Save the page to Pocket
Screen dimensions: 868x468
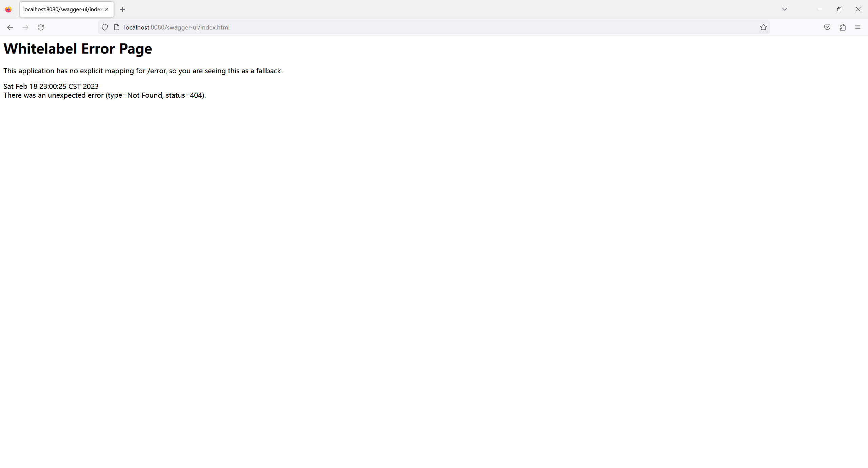pyautogui.click(x=827, y=27)
